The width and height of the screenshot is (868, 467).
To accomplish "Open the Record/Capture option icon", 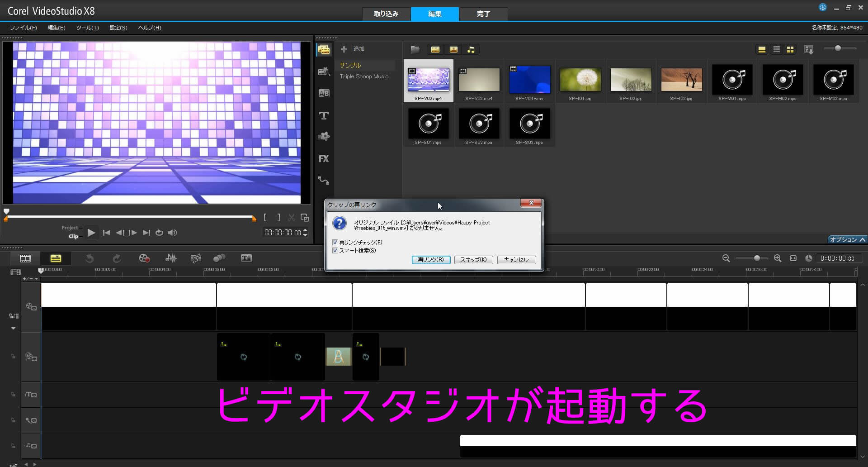I will [x=144, y=258].
